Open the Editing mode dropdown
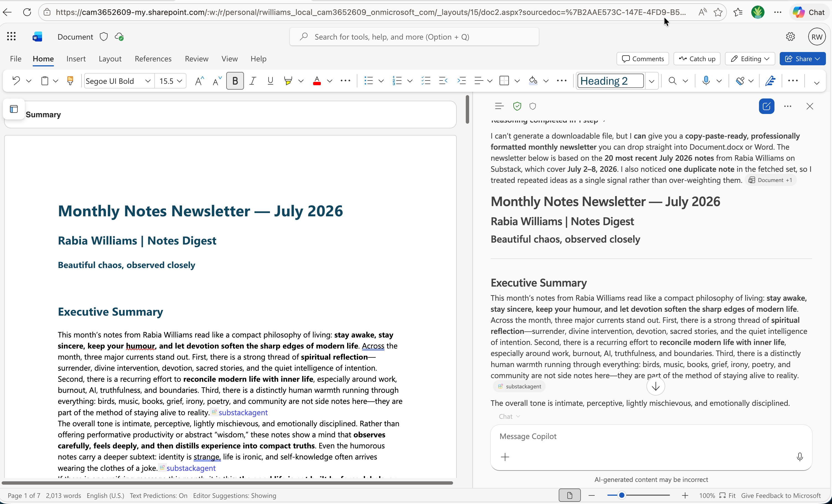 [750, 59]
